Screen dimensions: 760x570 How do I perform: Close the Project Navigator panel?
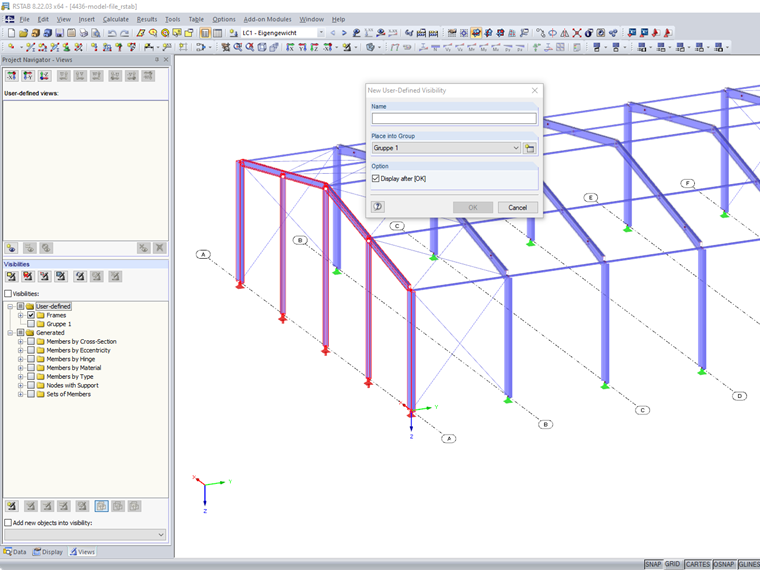point(166,60)
